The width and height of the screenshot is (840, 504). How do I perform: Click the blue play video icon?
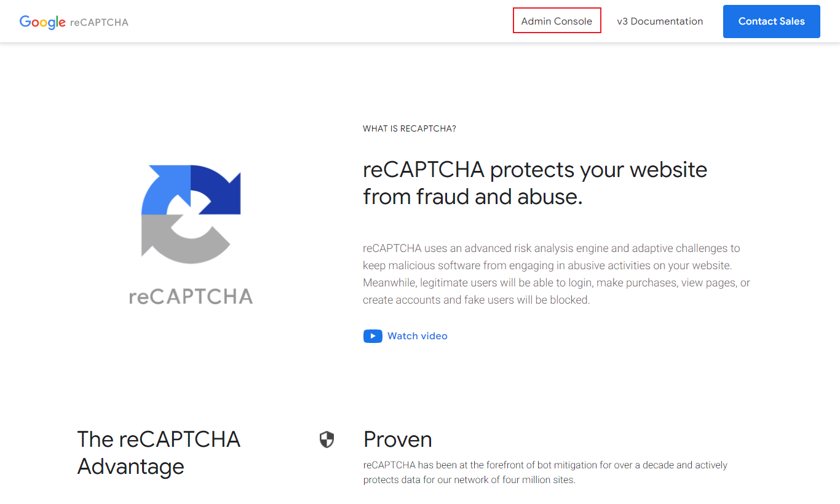(x=373, y=336)
